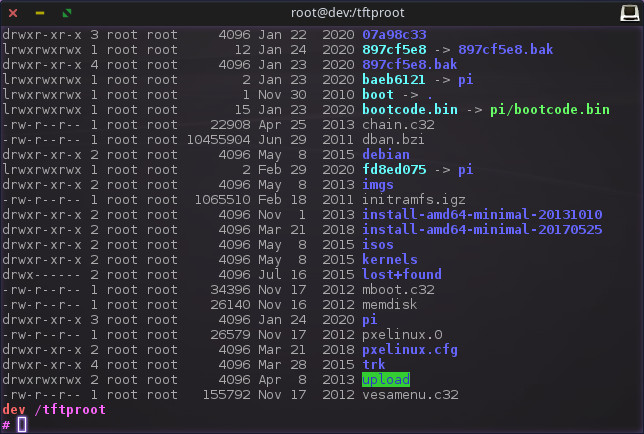Viewport: 644px width, 434px height.
Task: Select the imgs directory name
Action: pos(378,185)
